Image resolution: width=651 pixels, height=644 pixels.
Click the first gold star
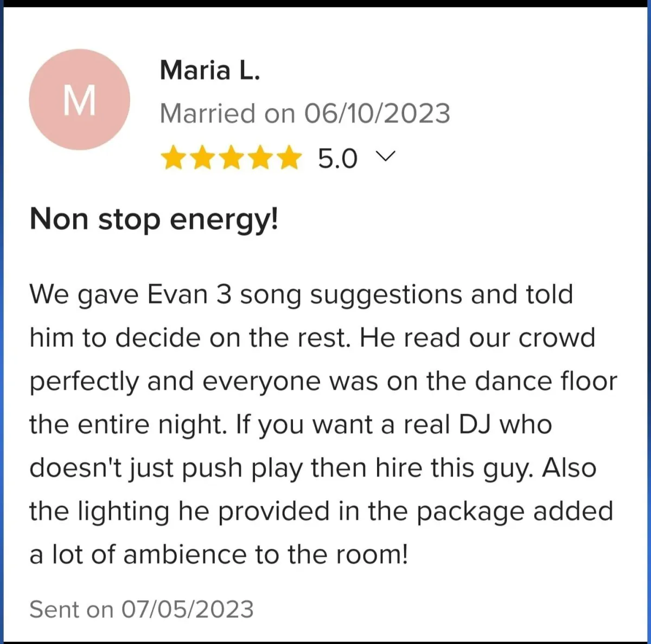174,158
